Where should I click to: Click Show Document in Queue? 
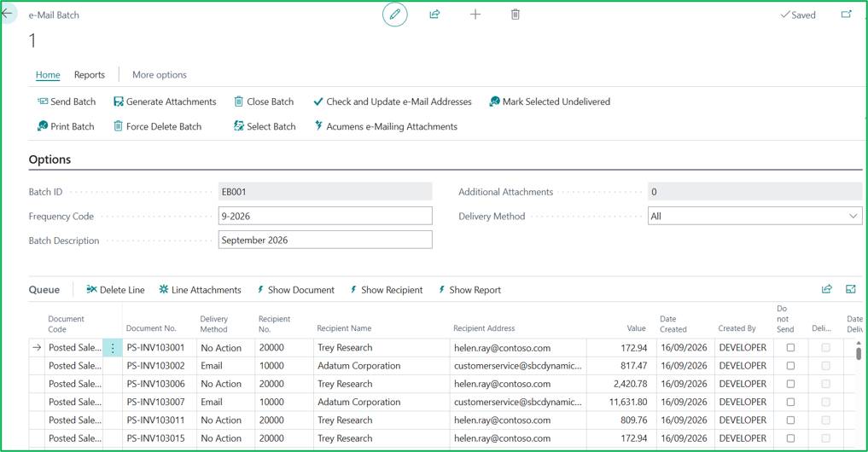pyautogui.click(x=295, y=290)
